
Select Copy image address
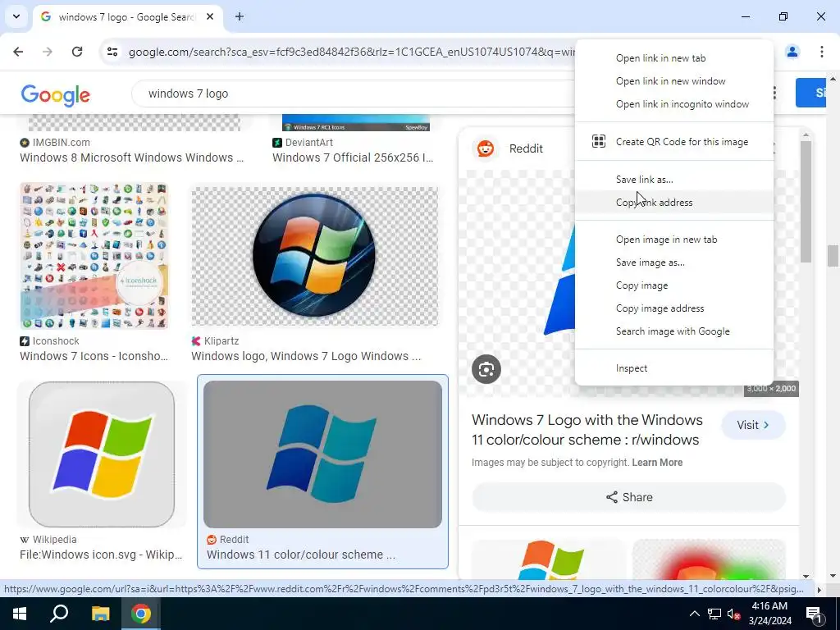(x=674, y=308)
